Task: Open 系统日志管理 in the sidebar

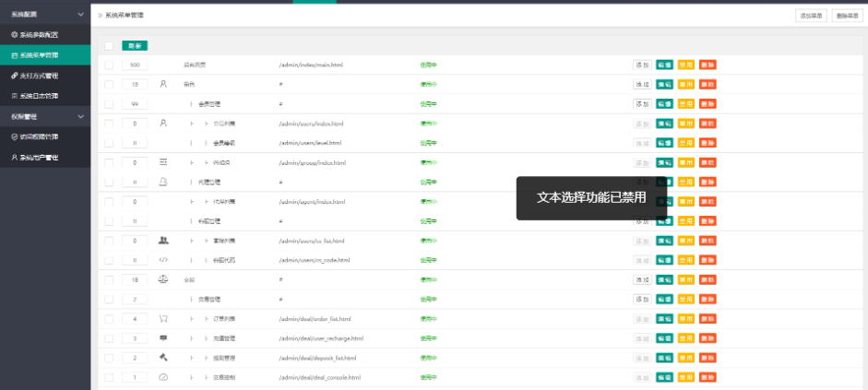Action: (45, 96)
